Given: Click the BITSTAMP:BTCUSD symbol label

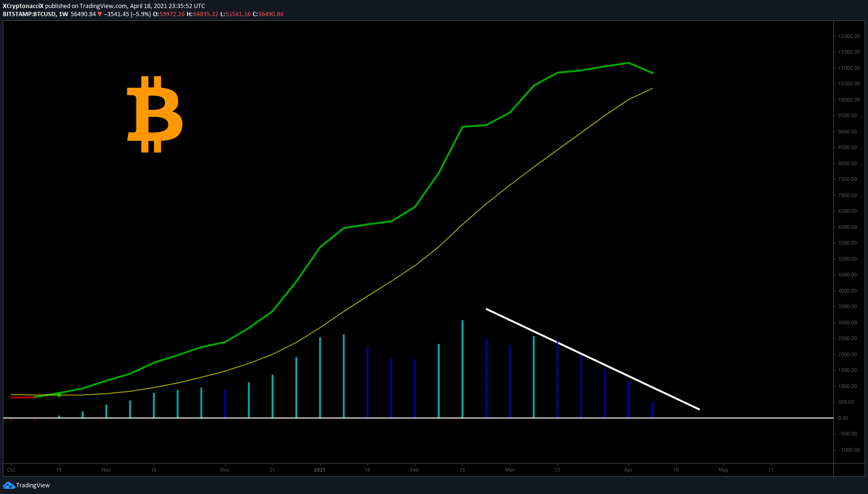Looking at the screenshot, I should [x=29, y=14].
